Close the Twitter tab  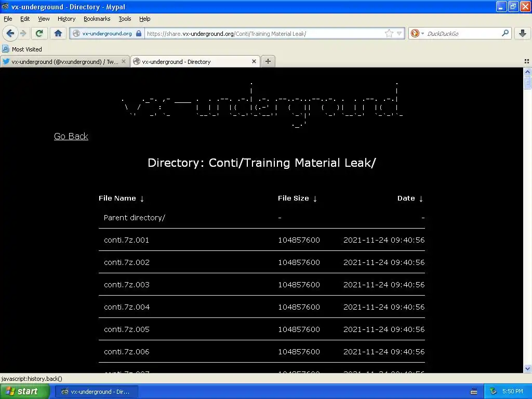[124, 61]
